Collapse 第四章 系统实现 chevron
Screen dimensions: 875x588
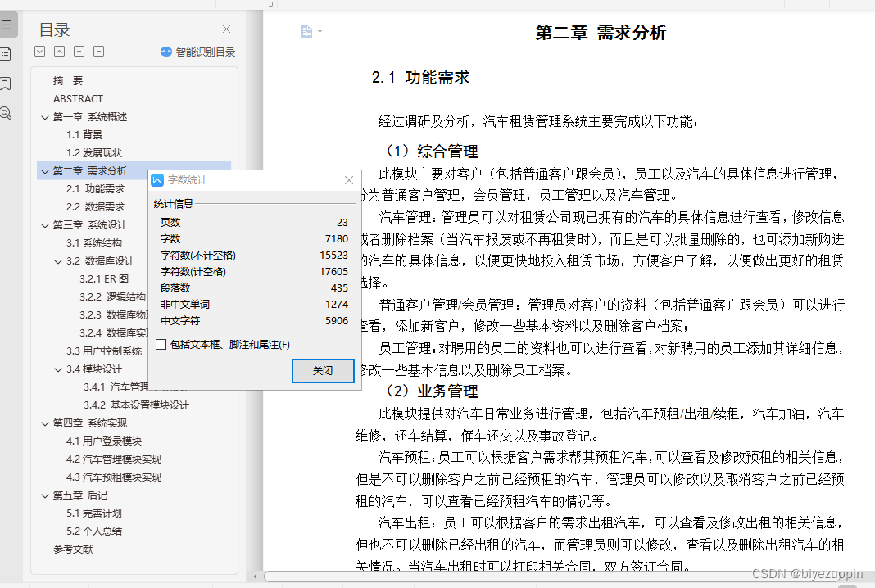pos(45,423)
